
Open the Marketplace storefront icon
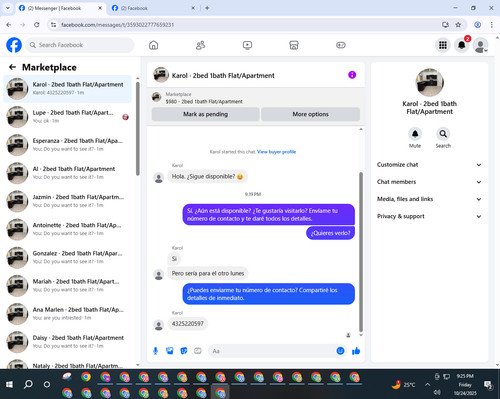(294, 45)
